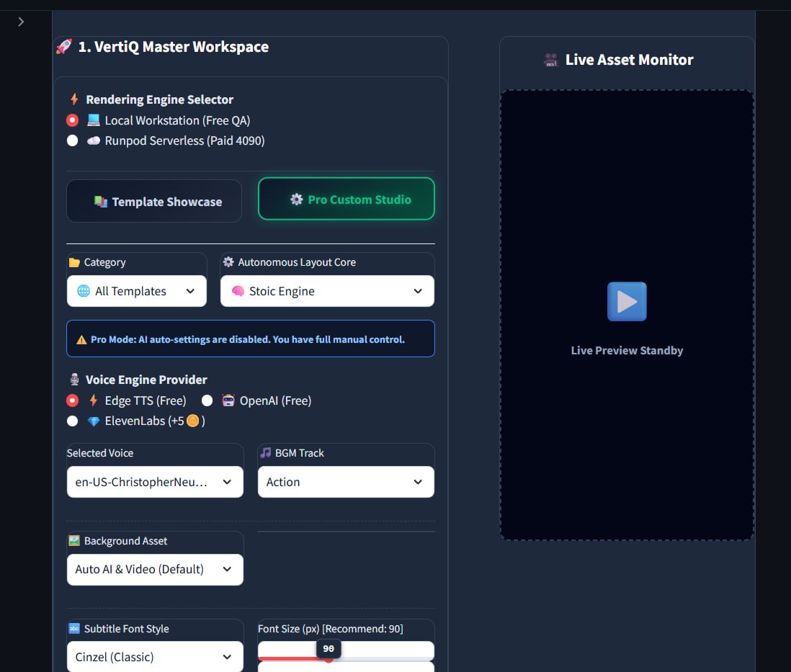Viewport: 791px width, 672px height.
Task: Click the abc icon beside Subtitle Font Style
Action: [x=74, y=628]
